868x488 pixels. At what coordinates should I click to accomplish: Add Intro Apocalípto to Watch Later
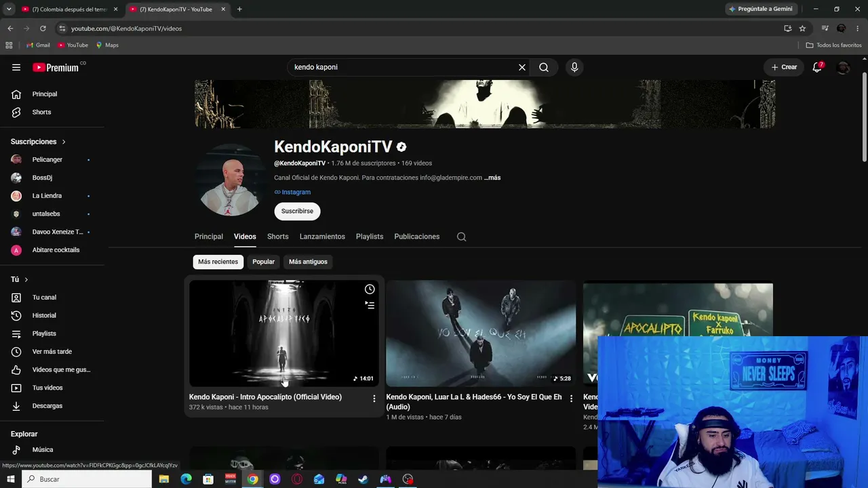point(370,289)
